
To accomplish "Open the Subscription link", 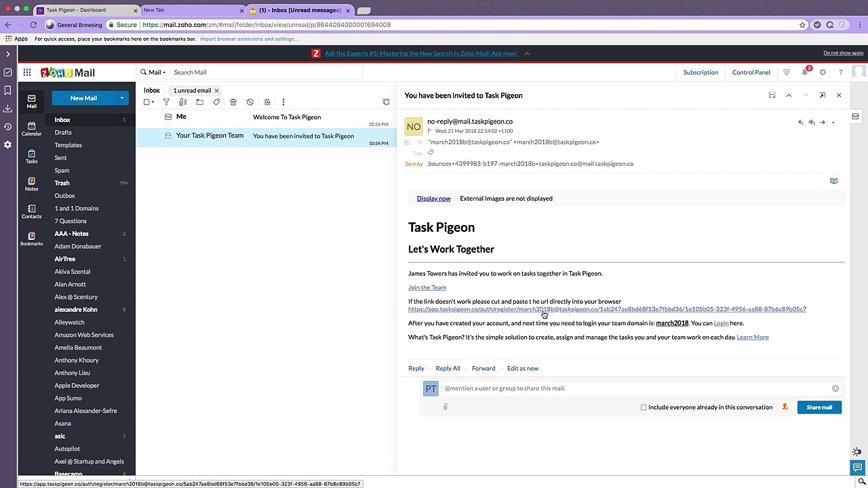I will coord(701,73).
